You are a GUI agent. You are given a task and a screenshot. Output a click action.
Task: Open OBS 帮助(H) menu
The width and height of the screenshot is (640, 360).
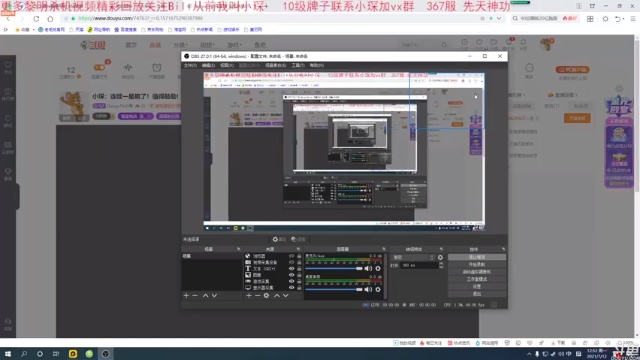pos(317,65)
